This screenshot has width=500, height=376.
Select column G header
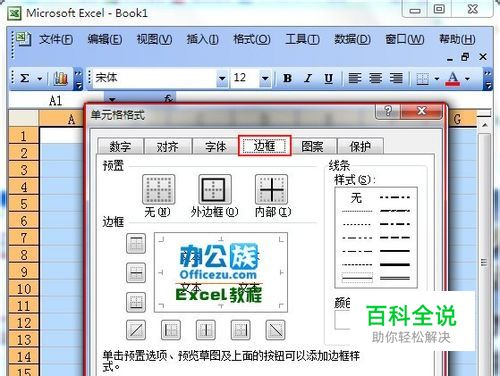(x=463, y=119)
